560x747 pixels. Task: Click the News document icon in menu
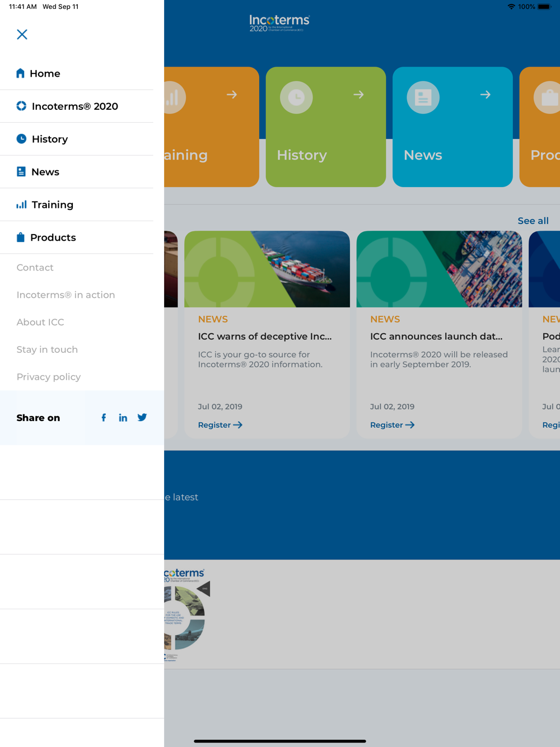click(21, 171)
